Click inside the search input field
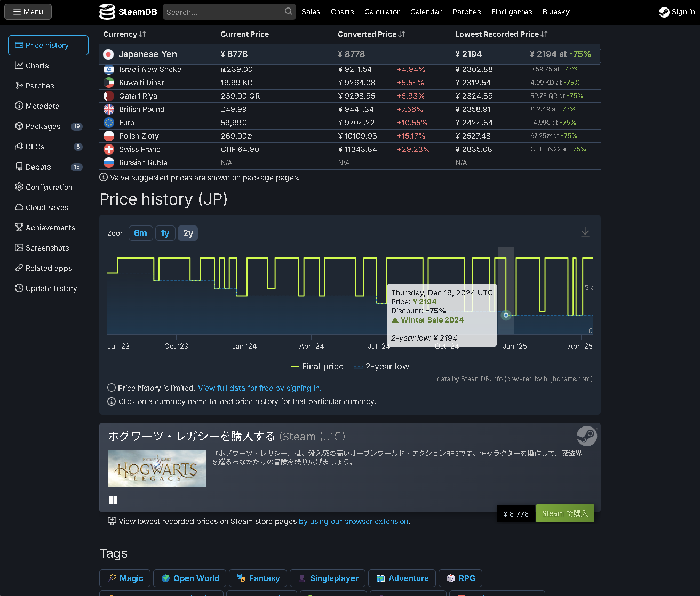 point(224,11)
